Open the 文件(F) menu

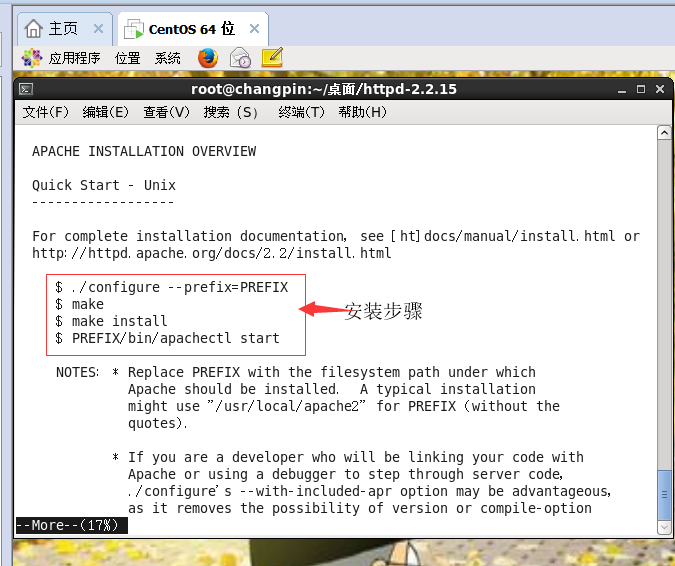point(46,112)
